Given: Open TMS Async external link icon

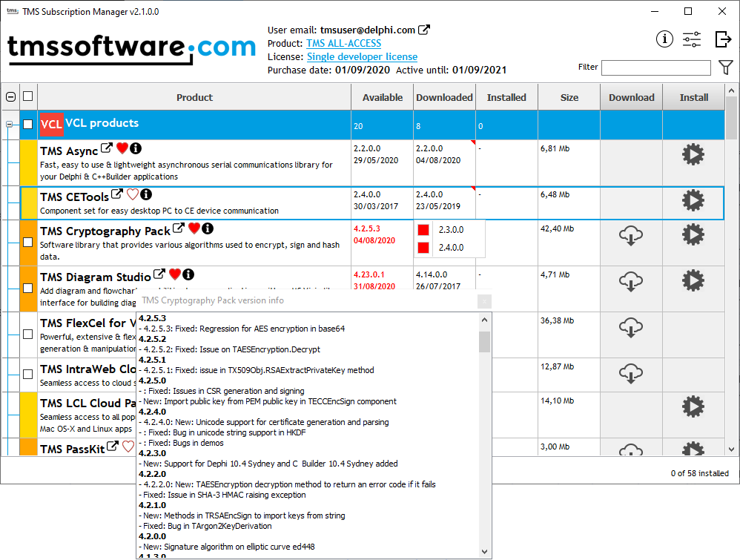Looking at the screenshot, I should (x=107, y=148).
